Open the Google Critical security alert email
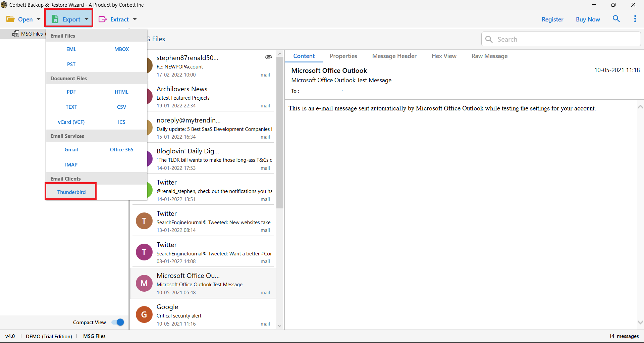Image resolution: width=644 pixels, height=343 pixels. coord(203,314)
